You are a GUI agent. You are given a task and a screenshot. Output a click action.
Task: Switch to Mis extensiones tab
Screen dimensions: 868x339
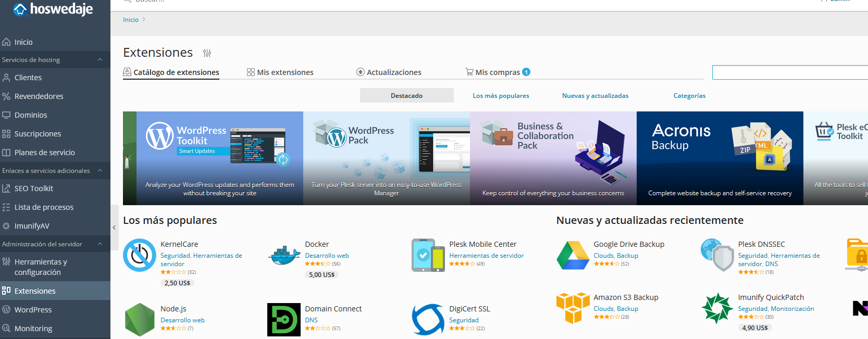280,72
